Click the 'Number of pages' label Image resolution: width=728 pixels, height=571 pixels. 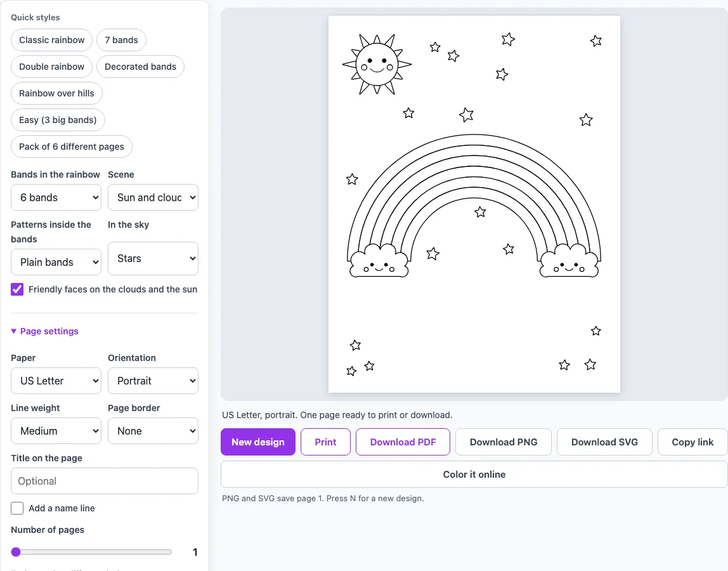coord(48,530)
